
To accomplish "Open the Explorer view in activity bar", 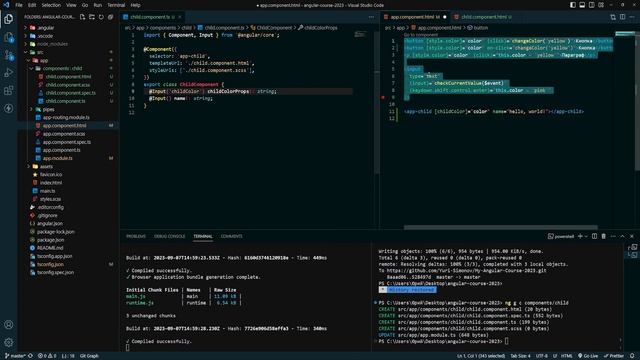I will click(9, 19).
